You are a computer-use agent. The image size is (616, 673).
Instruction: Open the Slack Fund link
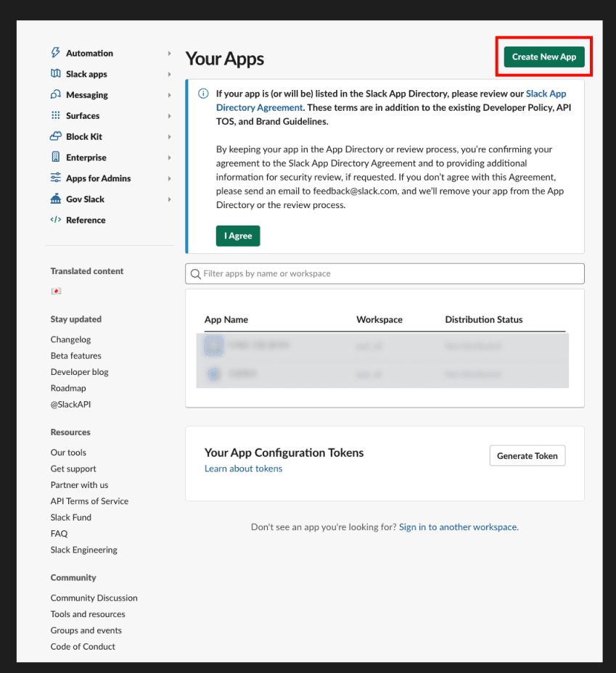(71, 517)
